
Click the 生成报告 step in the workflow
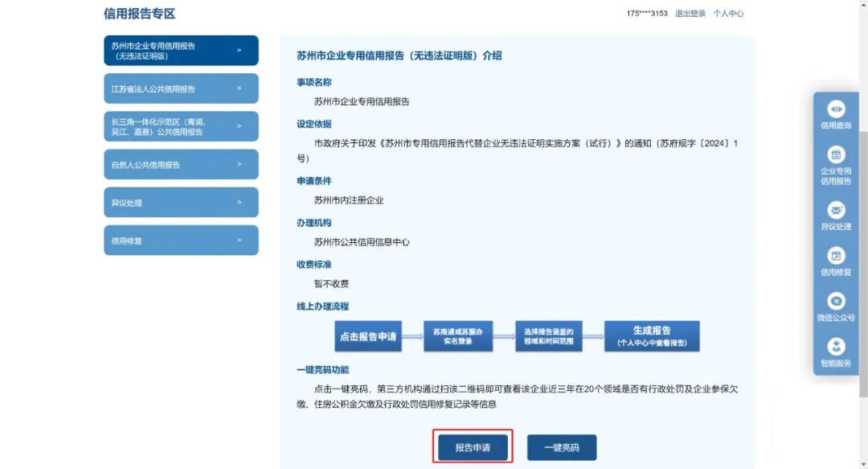(651, 335)
